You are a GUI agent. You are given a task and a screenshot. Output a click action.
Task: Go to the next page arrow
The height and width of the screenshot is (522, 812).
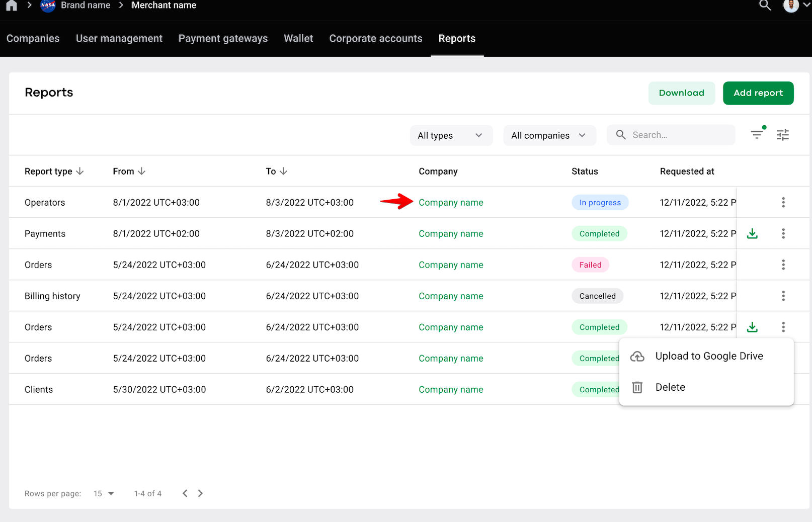(200, 493)
